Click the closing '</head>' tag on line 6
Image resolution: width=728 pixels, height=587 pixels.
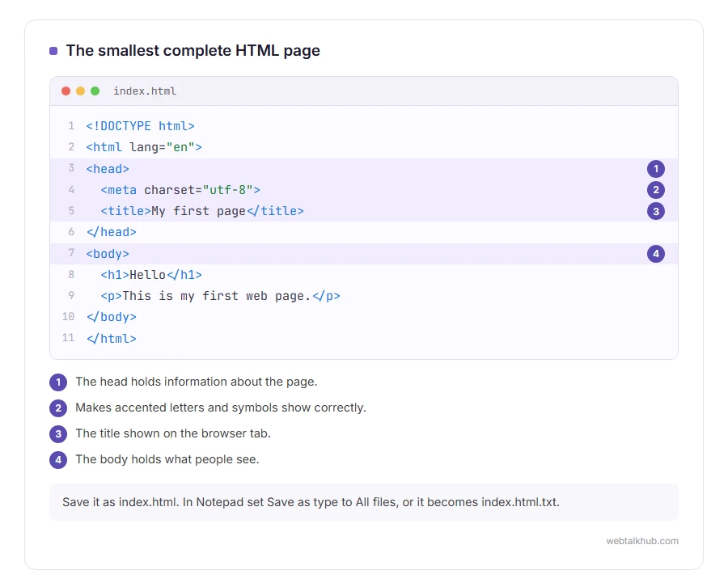(111, 232)
